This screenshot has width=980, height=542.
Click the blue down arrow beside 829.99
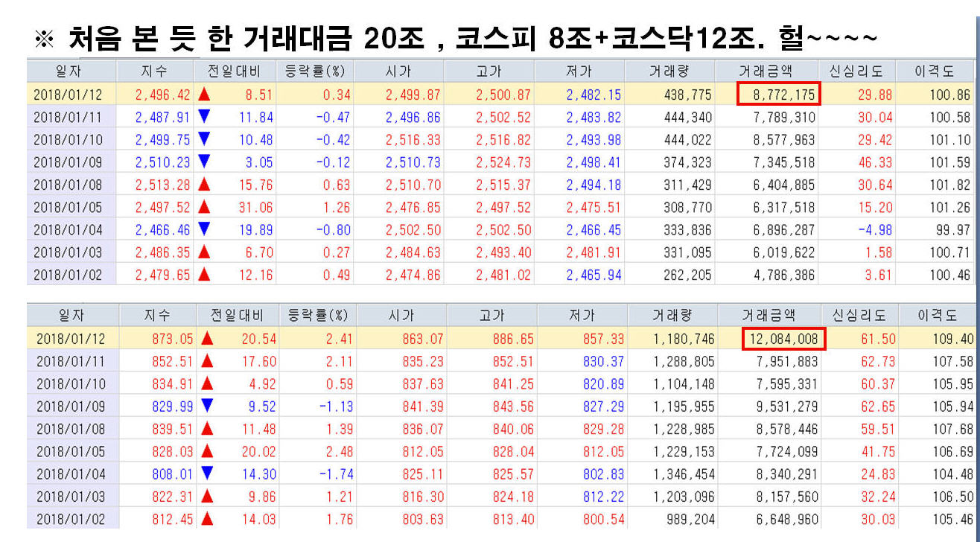tap(206, 406)
